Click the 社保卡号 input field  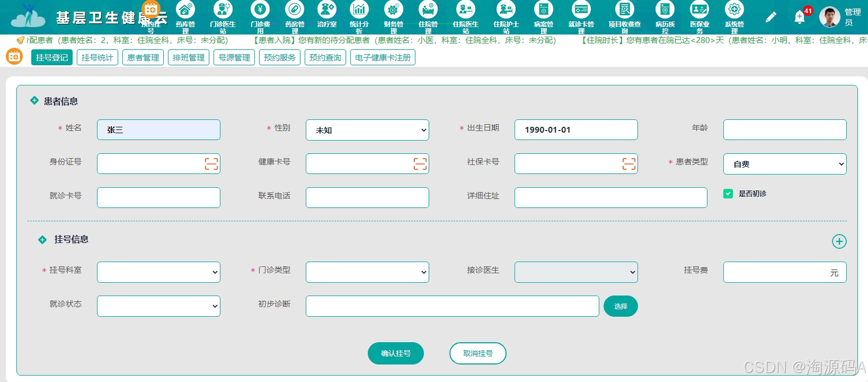point(576,163)
